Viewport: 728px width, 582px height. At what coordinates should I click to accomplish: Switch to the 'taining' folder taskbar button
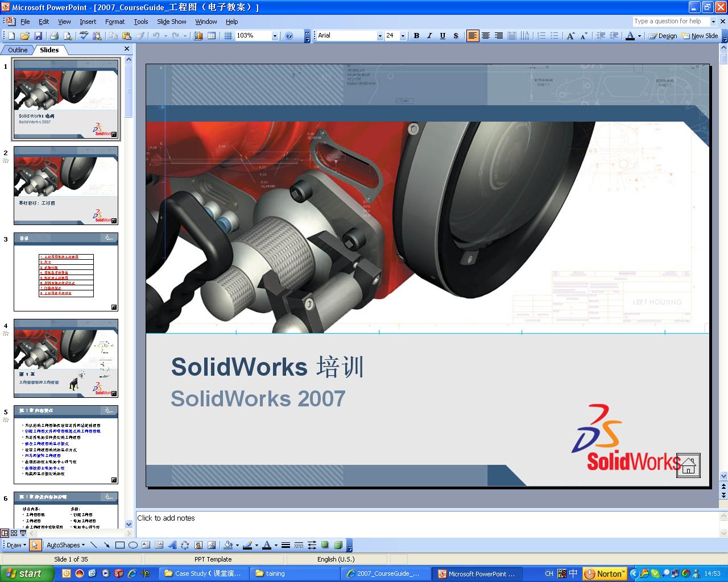(295, 573)
